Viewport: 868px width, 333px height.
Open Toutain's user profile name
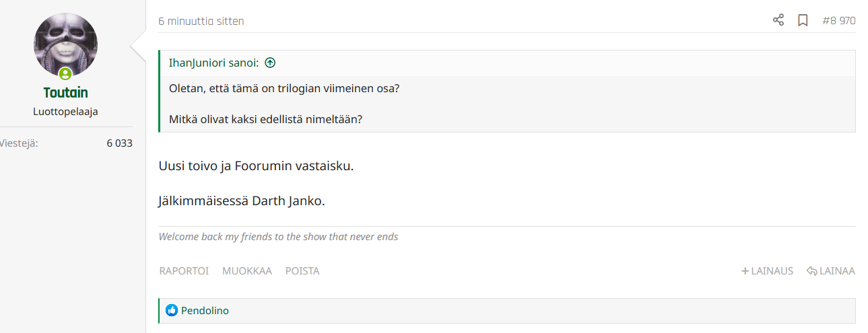tap(65, 93)
